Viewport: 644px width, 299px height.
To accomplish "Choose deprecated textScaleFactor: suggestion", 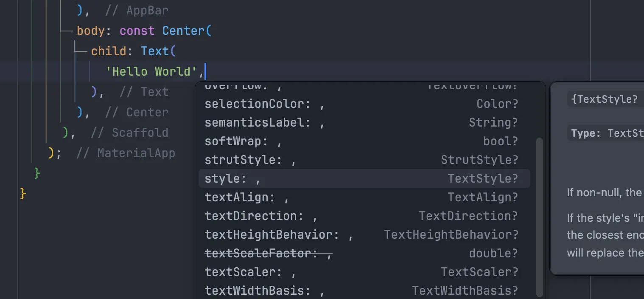I will click(364, 253).
